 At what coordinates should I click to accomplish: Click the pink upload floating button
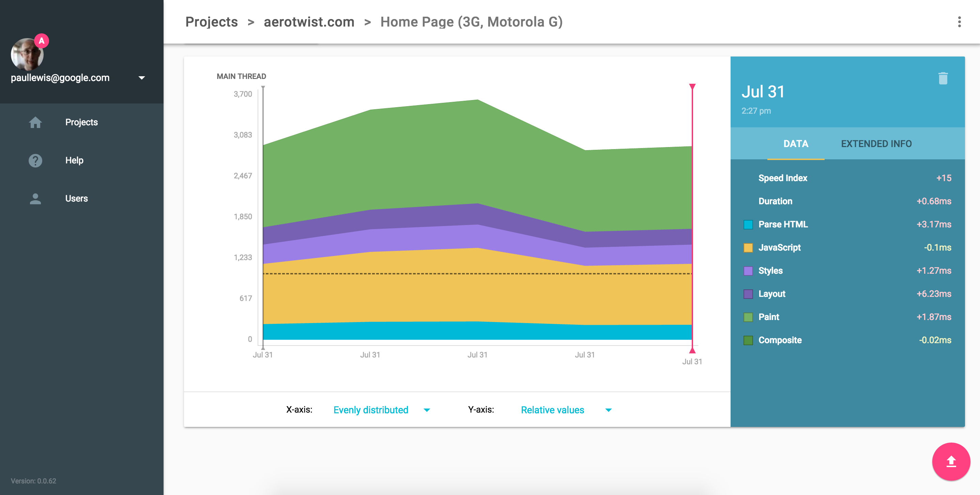951,461
